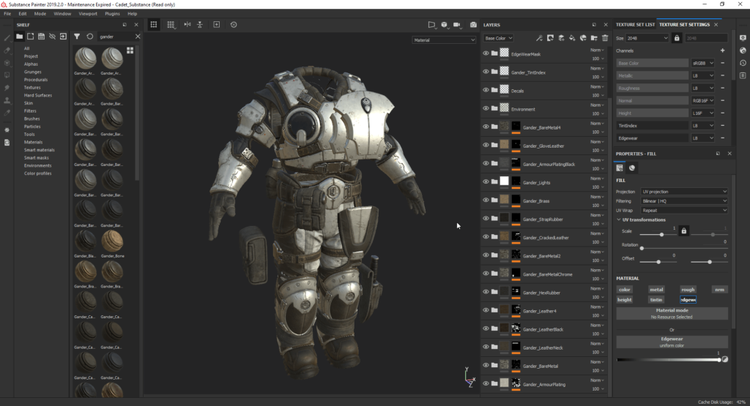
Task: Add a new channel with the plus icon
Action: tap(723, 50)
